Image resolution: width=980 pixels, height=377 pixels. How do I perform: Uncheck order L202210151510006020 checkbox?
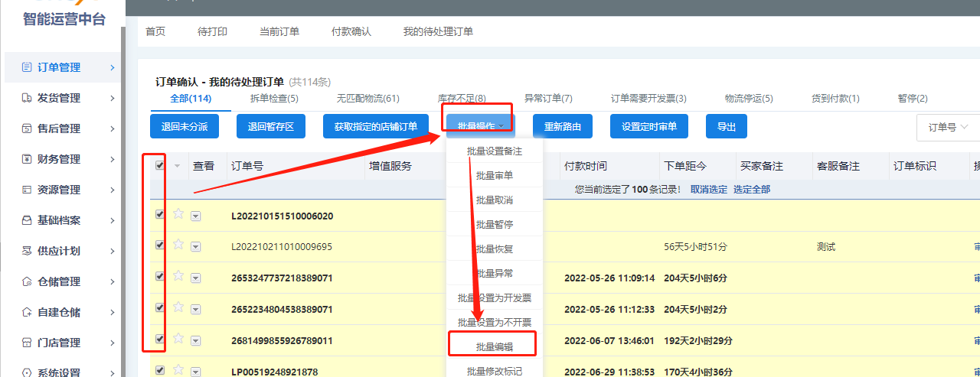159,215
